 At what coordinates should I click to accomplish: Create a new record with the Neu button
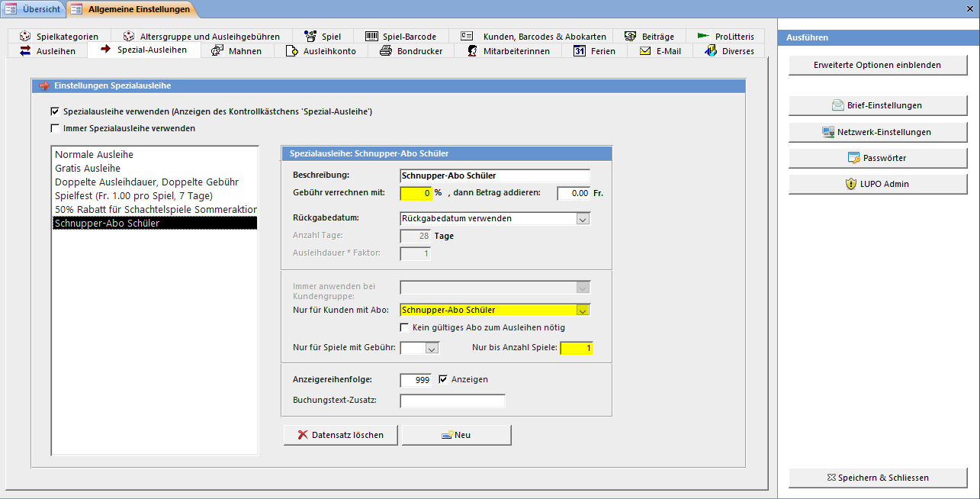[456, 435]
